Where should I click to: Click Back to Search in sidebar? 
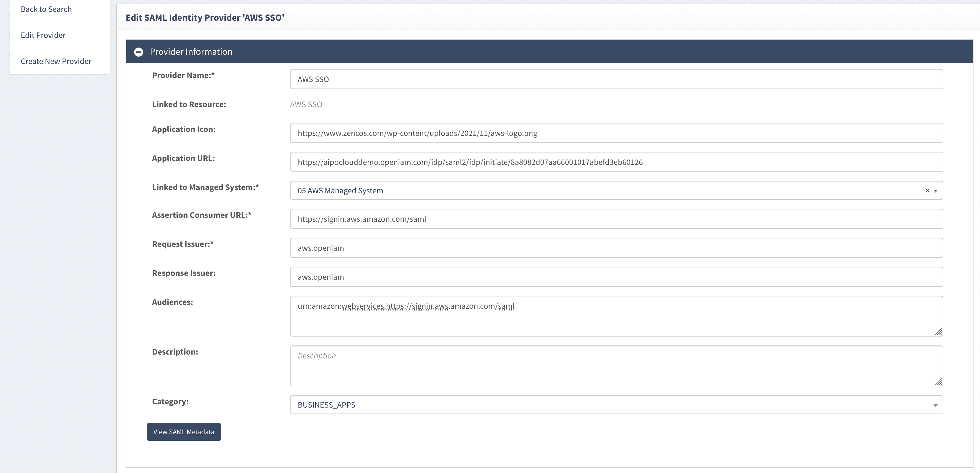(46, 9)
